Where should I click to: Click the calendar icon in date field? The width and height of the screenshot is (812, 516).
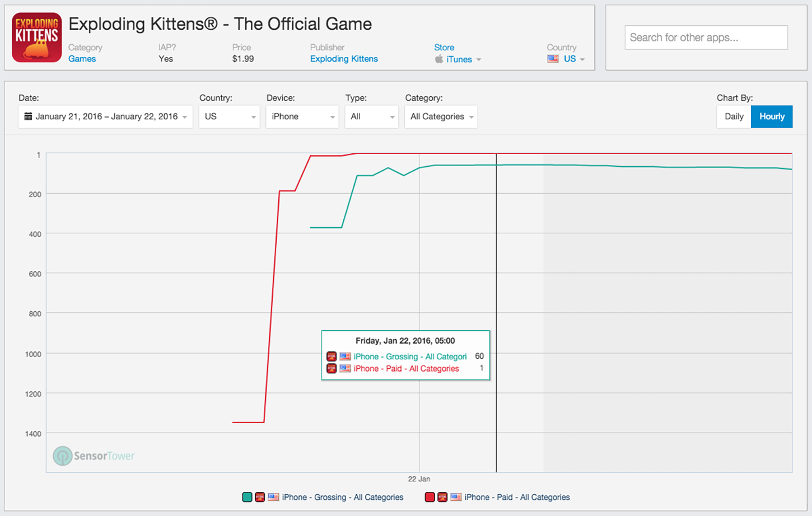(x=28, y=116)
